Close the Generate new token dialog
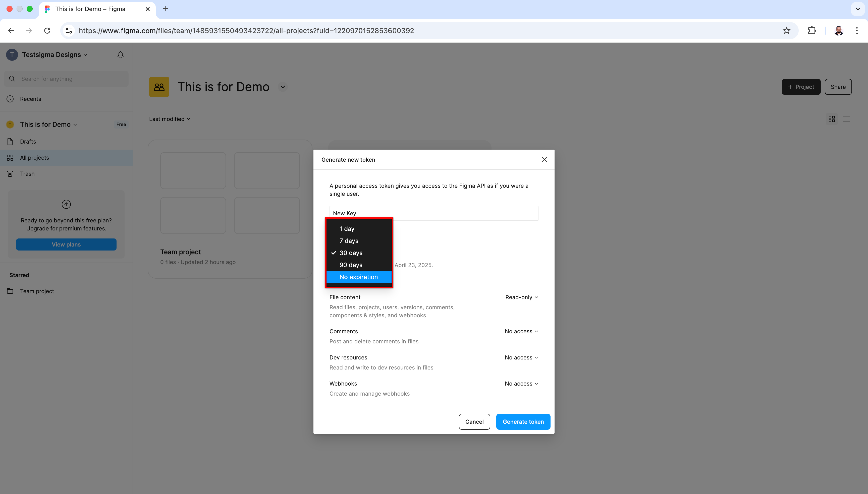The height and width of the screenshot is (494, 868). 544,160
